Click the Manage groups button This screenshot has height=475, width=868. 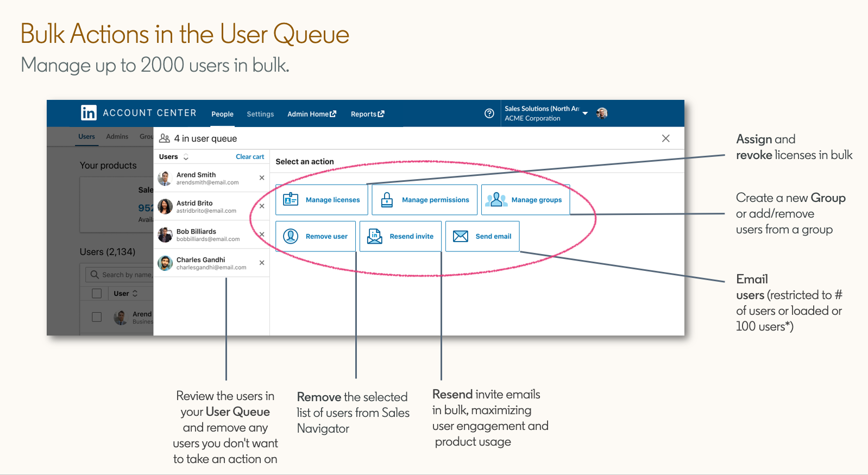(x=525, y=200)
